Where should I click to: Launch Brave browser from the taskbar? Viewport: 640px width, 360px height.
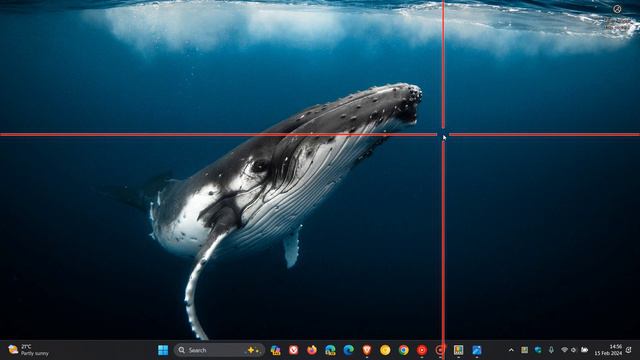point(367,350)
